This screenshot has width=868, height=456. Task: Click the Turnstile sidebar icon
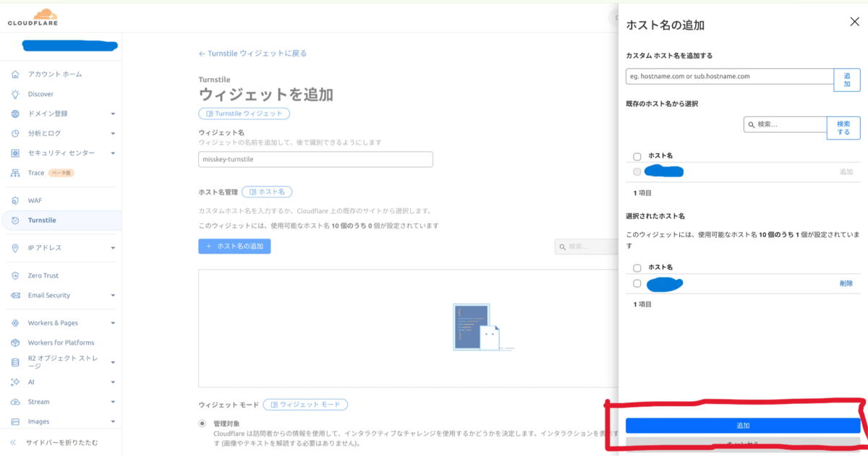tap(16, 220)
